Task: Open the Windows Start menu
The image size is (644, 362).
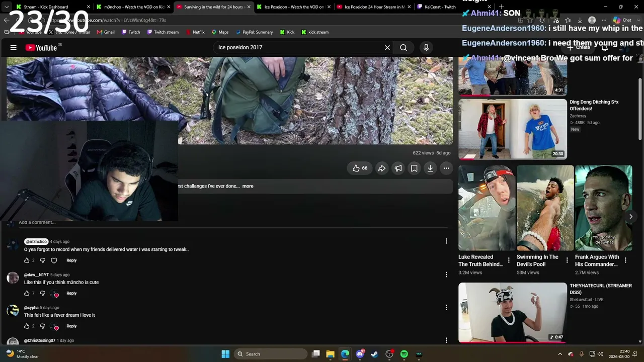Action: 225,354
